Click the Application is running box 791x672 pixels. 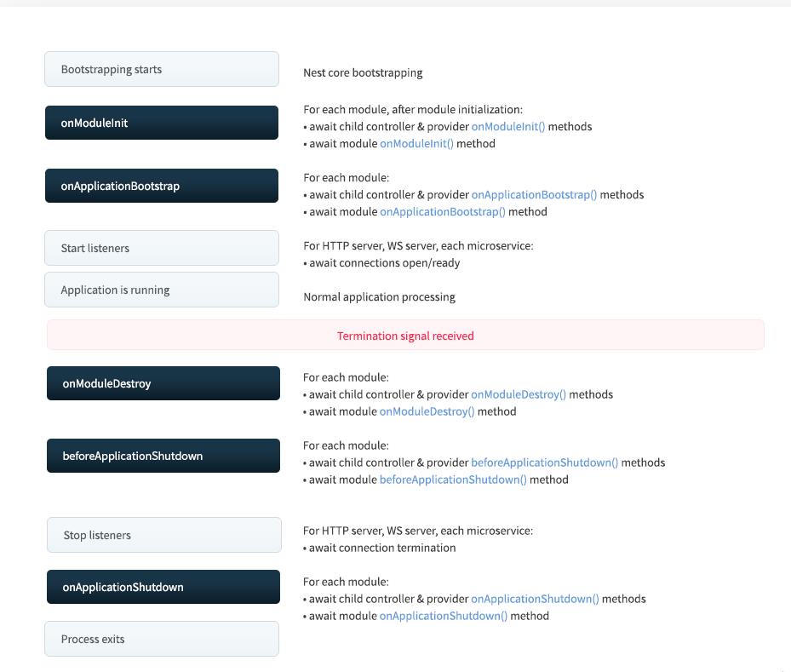pyautogui.click(x=162, y=290)
